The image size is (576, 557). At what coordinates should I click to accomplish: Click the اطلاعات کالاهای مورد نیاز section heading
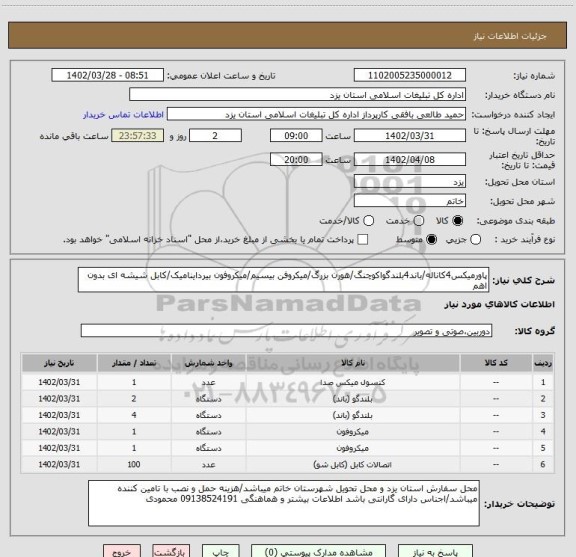click(500, 304)
